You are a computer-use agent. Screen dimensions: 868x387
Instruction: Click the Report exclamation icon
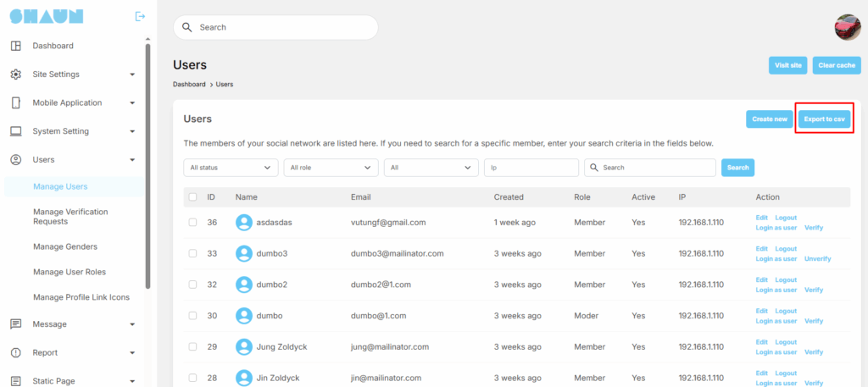tap(15, 353)
